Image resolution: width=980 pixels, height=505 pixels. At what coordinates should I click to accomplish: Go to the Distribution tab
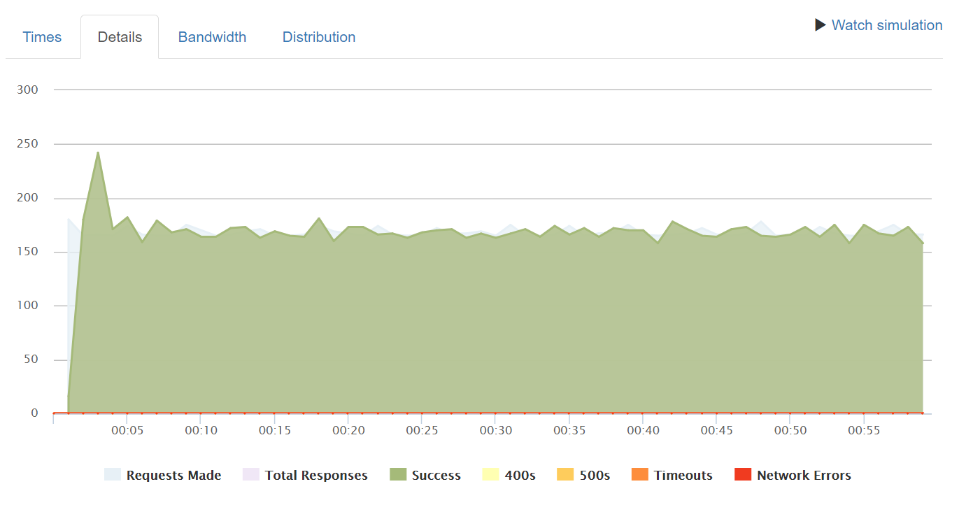pyautogui.click(x=319, y=37)
